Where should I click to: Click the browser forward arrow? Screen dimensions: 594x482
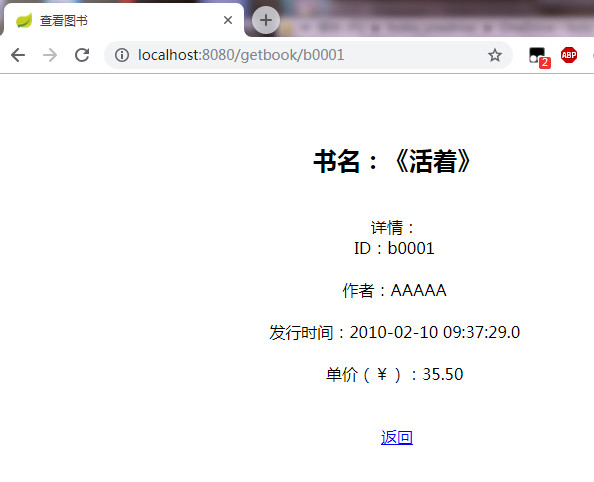50,55
